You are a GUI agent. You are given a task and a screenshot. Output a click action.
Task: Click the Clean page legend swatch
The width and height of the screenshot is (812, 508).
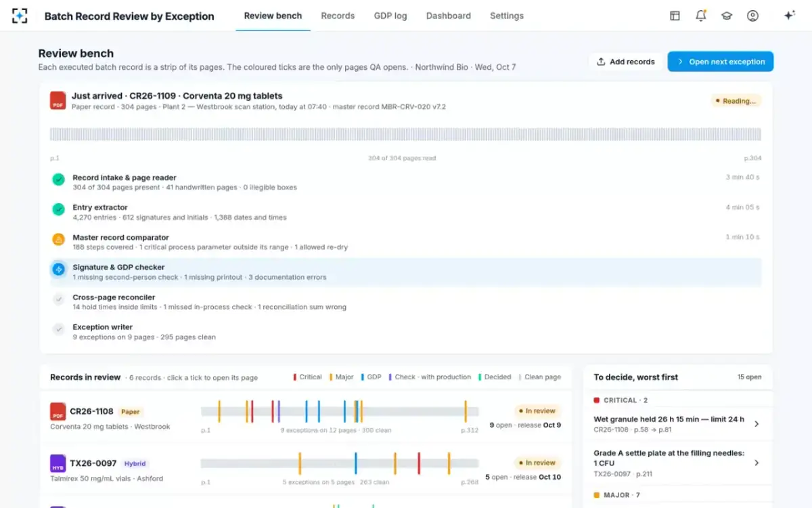[x=520, y=377]
